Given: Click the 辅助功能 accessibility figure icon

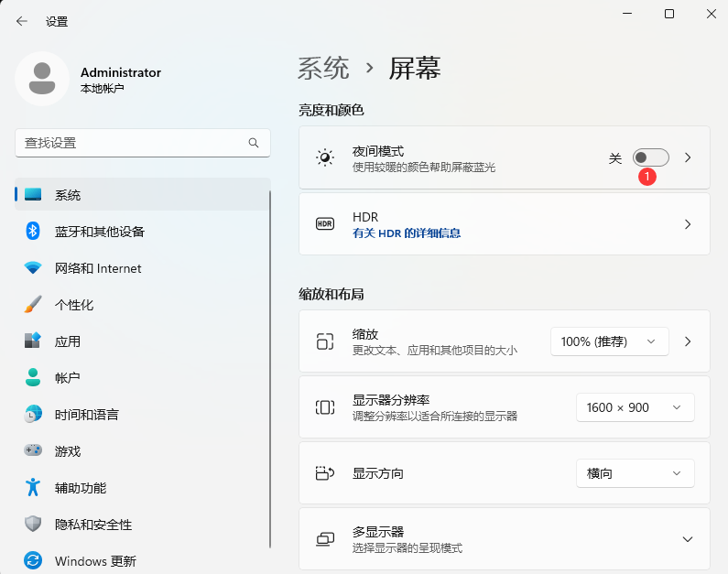Looking at the screenshot, I should click(33, 487).
